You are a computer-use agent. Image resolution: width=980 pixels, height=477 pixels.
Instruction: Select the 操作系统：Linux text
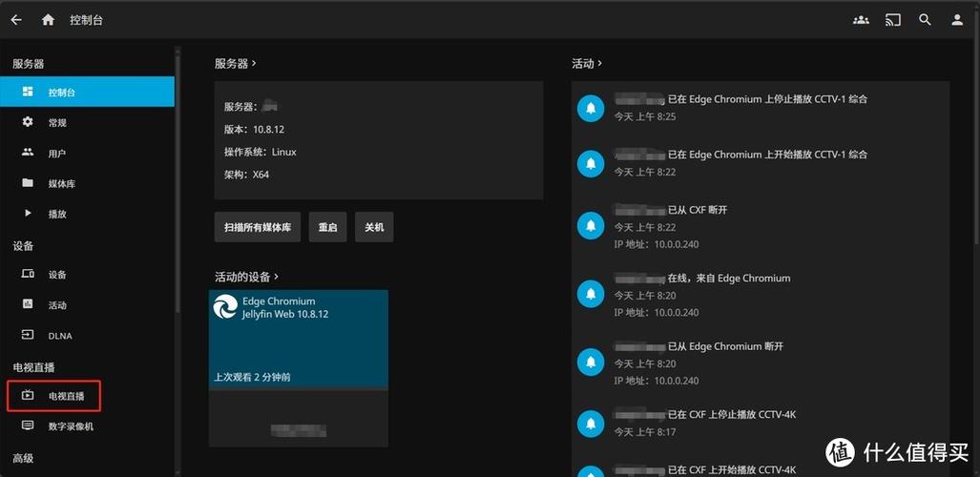[x=260, y=152]
